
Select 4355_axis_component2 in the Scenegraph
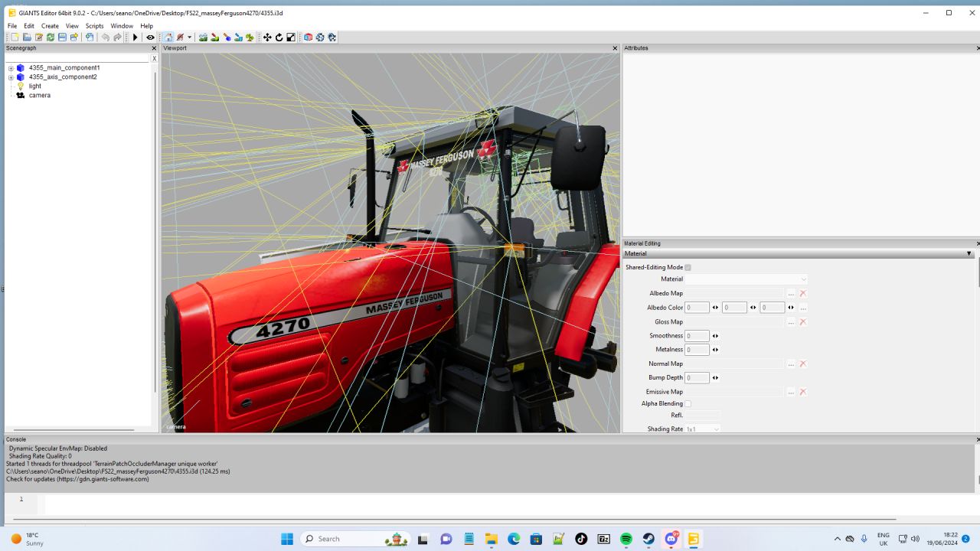[63, 77]
